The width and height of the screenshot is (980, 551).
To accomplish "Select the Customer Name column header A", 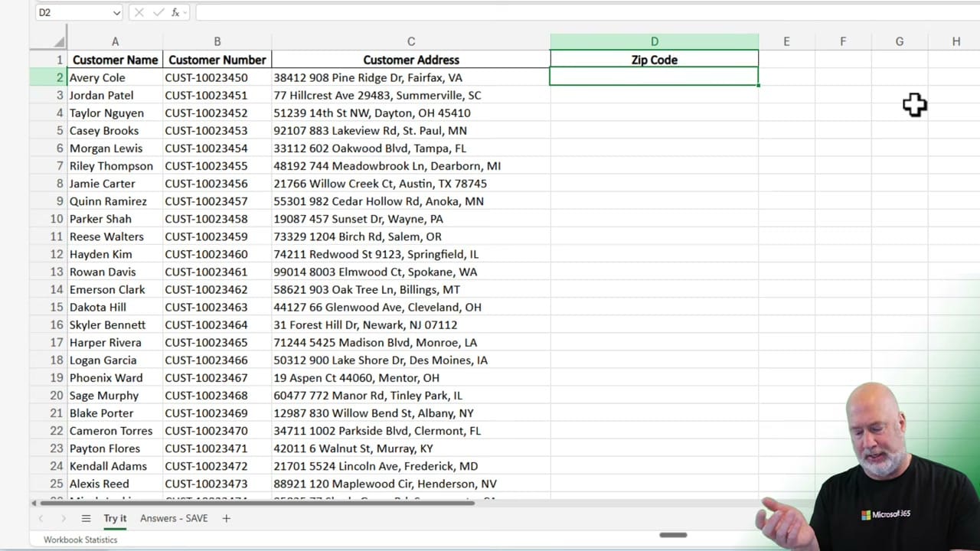I will coord(115,41).
